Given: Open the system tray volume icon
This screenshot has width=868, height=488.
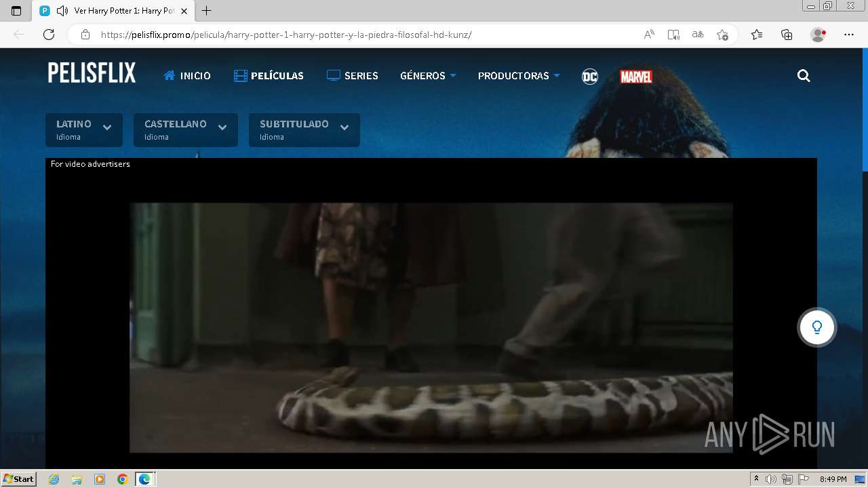Looking at the screenshot, I should 771,479.
